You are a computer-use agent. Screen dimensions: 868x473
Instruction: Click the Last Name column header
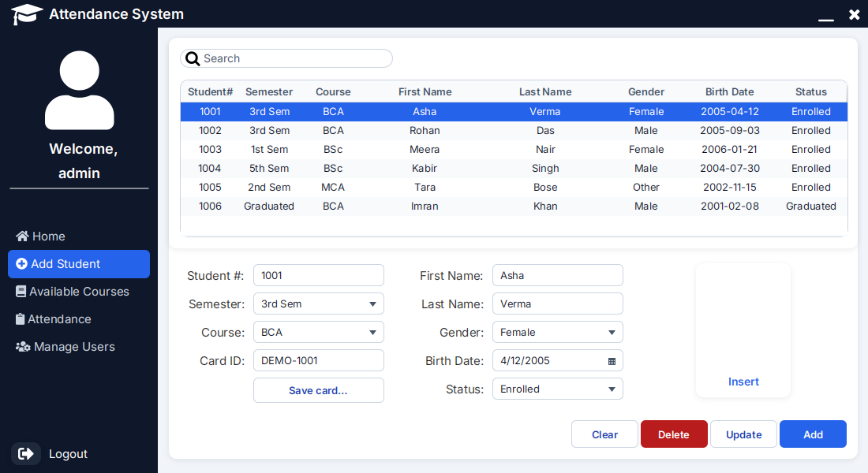545,91
